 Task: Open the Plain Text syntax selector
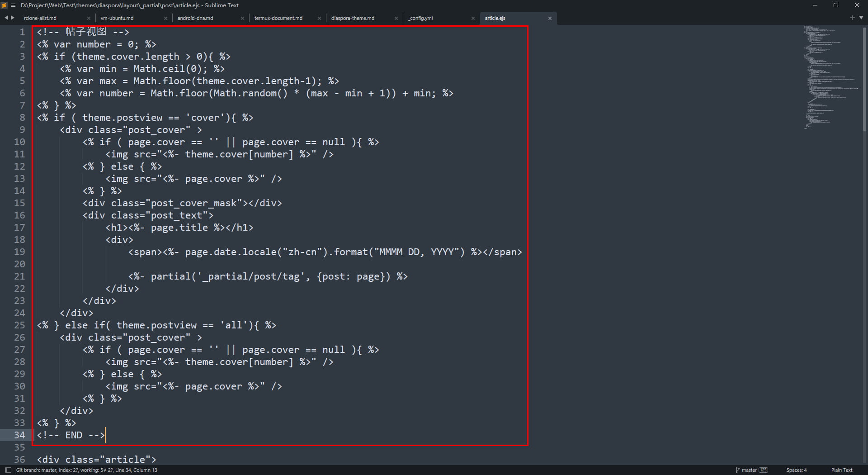click(x=841, y=470)
